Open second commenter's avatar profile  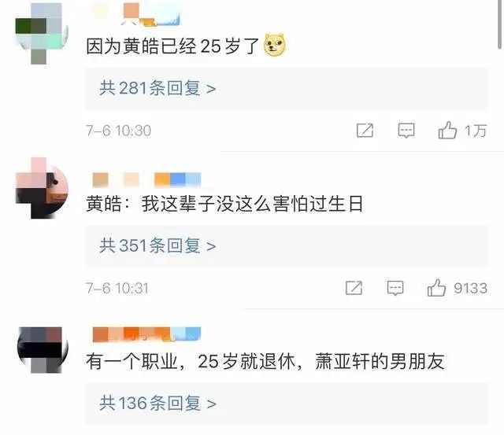click(42, 188)
